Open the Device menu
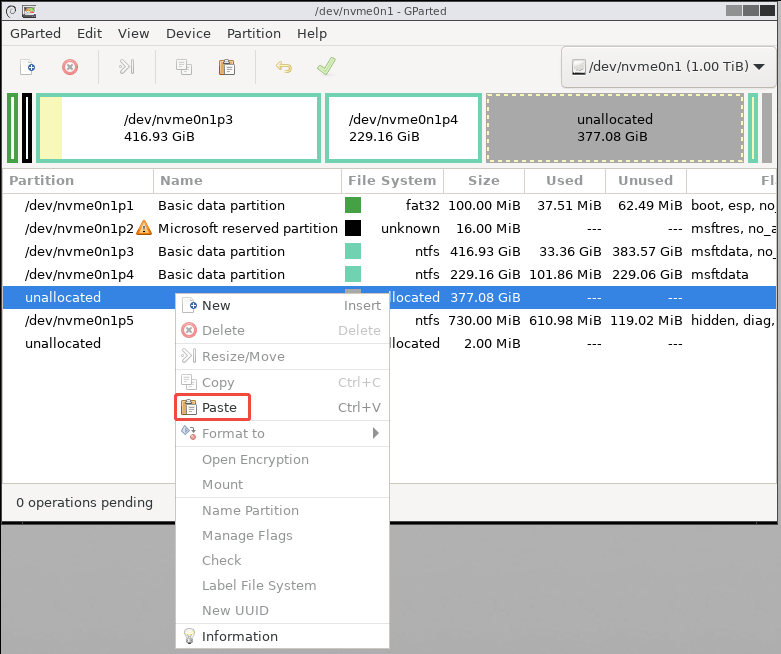 [188, 33]
